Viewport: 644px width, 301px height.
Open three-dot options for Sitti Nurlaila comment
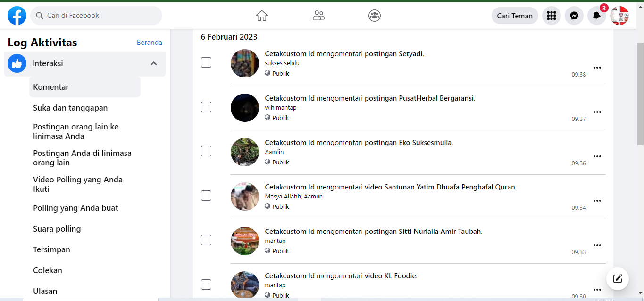(x=597, y=245)
